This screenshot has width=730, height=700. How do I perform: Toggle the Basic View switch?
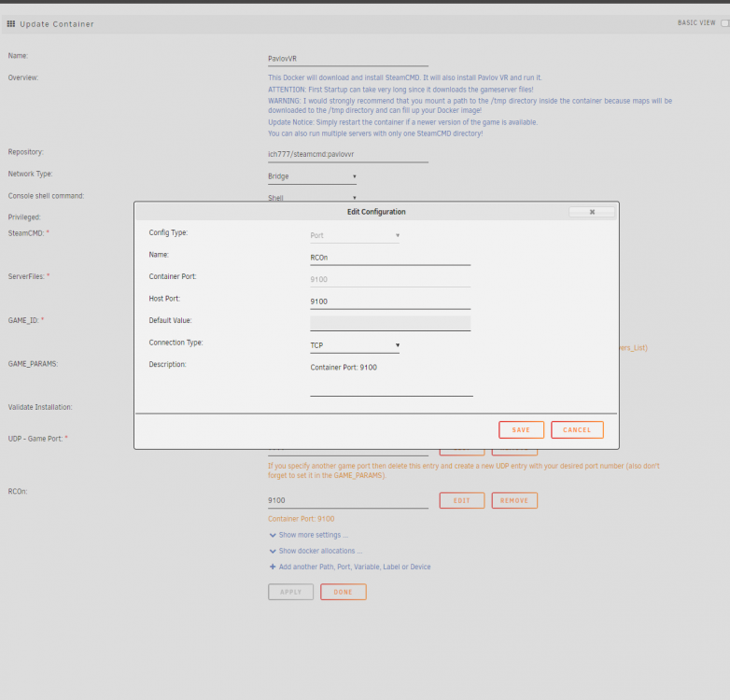[725, 22]
